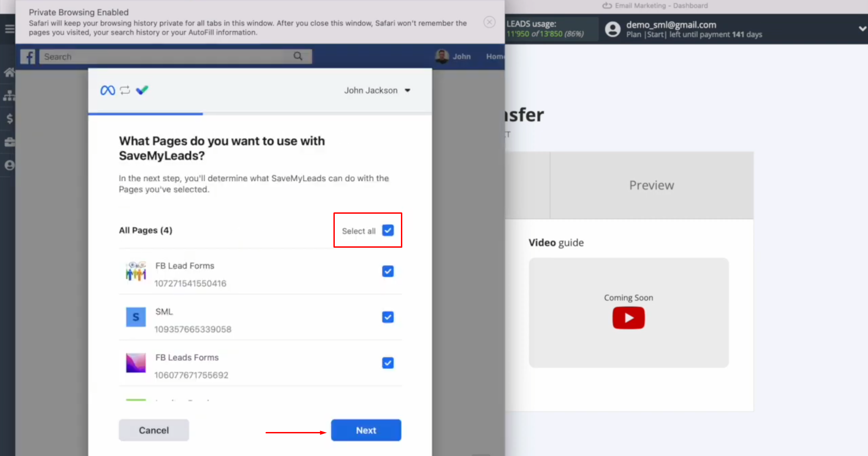Viewport: 868px width, 456px height.
Task: Open the dollar billing icon in sidebar
Action: point(10,119)
